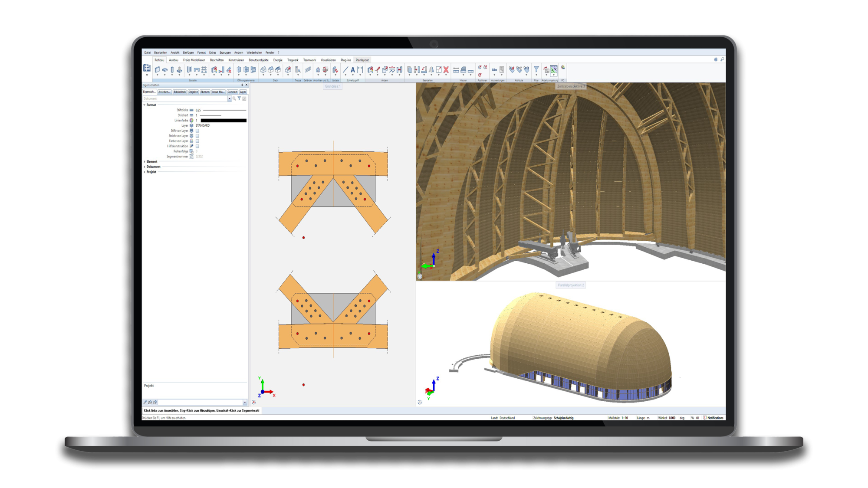Enable the Stift von Layer checkbox
Image resolution: width=868 pixels, height=488 pixels.
[x=197, y=131]
